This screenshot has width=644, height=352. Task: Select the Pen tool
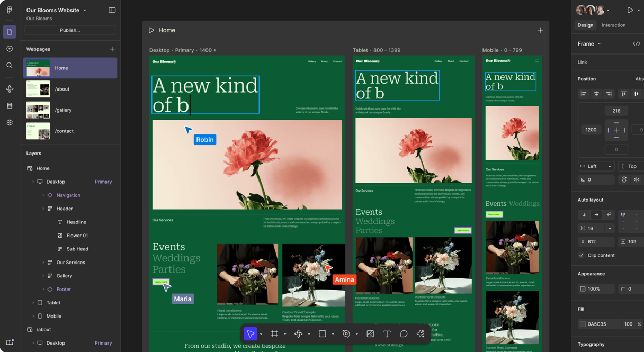[x=347, y=333]
